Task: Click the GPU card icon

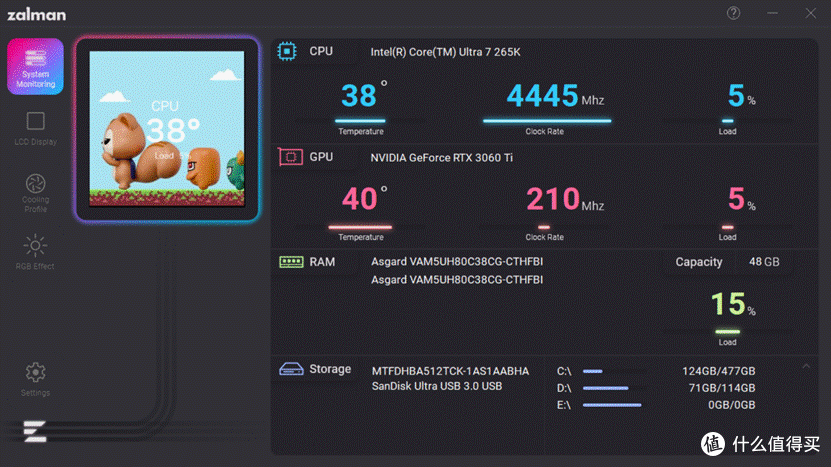Action: coord(290,157)
